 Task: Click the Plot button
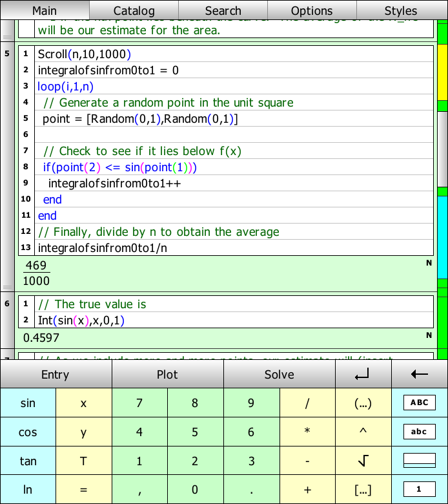[167, 375]
